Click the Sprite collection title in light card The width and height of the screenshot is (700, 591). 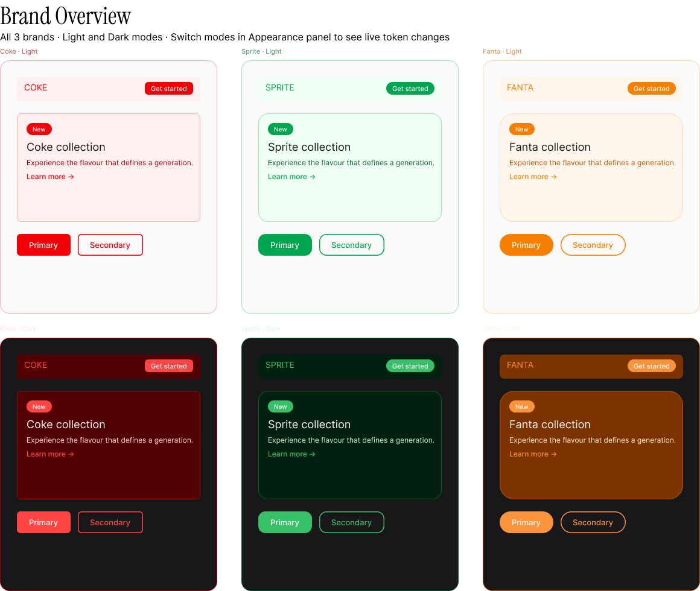coord(310,147)
